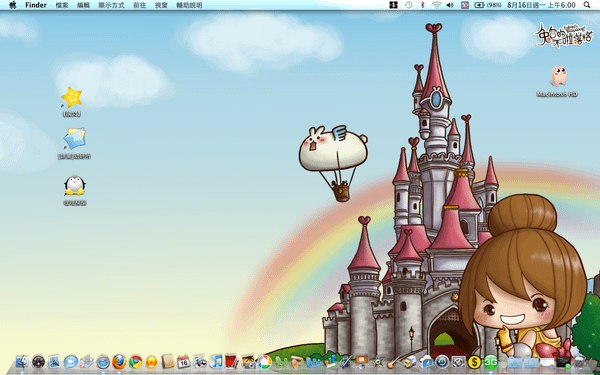Open the green 3G app icon
Viewport: 600px width, 375px height.
[x=491, y=362]
